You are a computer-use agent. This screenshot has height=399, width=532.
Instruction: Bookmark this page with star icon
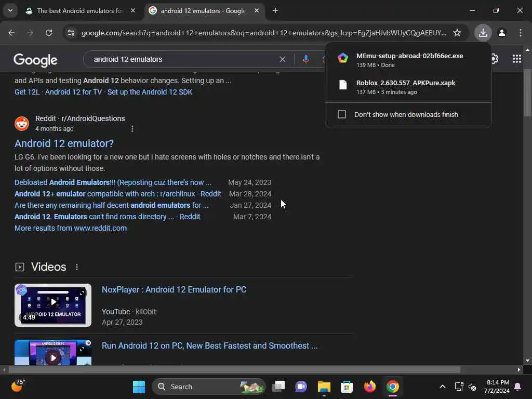pos(457,33)
